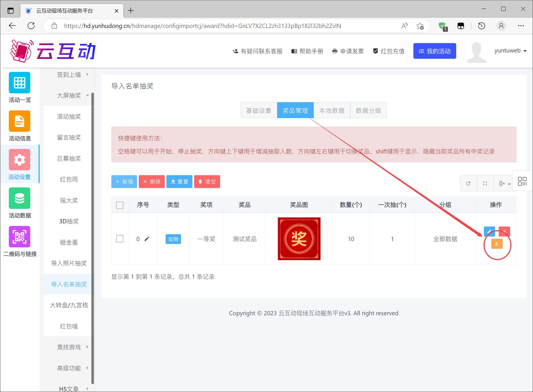Click pencil icon next to 序号 0
Image resolution: width=533 pixels, height=392 pixels.
coord(147,239)
